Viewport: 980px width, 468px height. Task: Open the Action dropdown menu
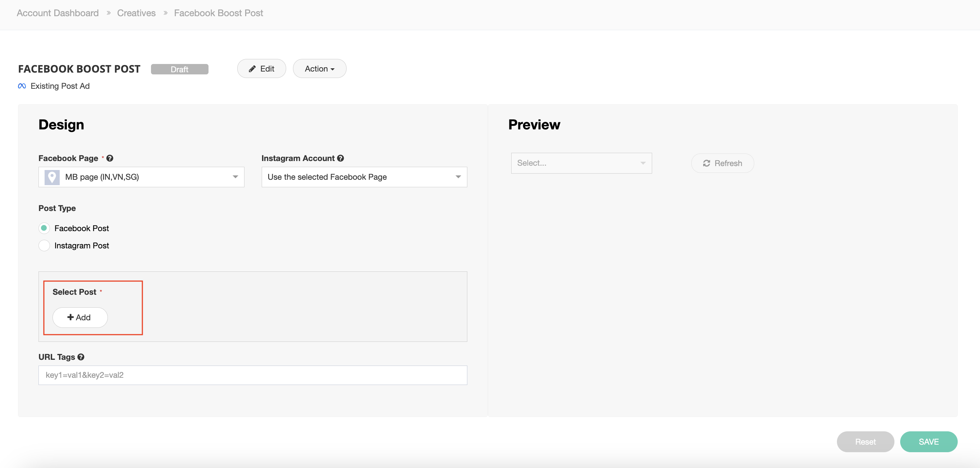(x=319, y=69)
